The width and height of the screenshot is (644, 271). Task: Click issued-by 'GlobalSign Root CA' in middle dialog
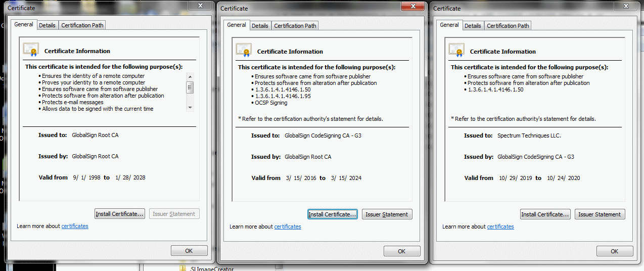308,157
